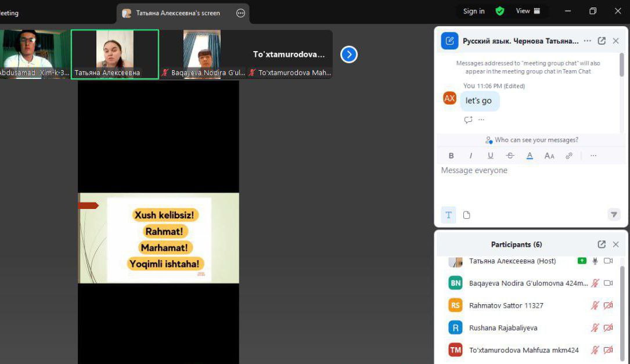Open the text color picker in chat

click(530, 156)
